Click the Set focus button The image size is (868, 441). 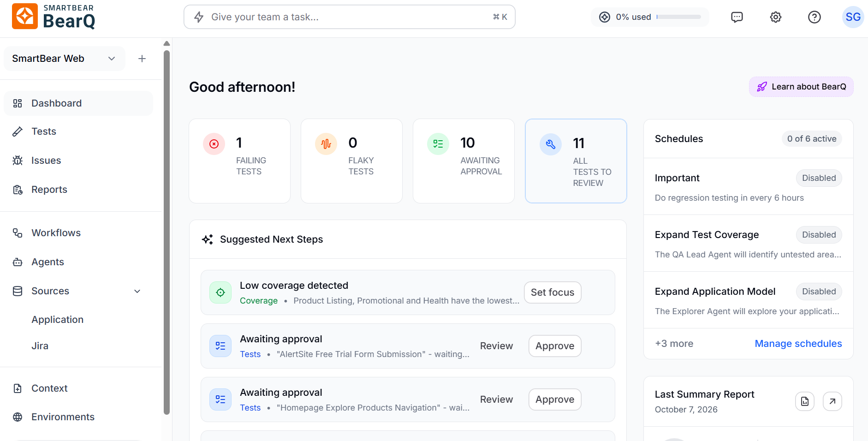[x=553, y=292]
